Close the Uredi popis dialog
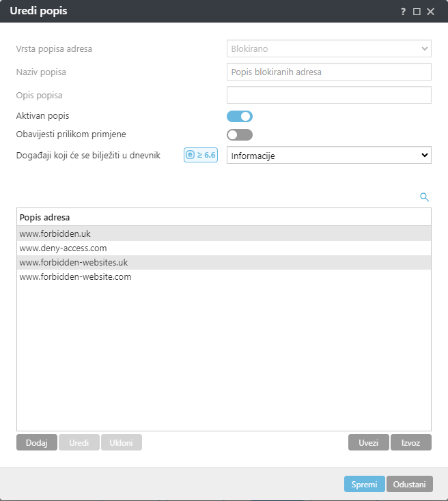This screenshot has height=501, width=448. coord(430,12)
